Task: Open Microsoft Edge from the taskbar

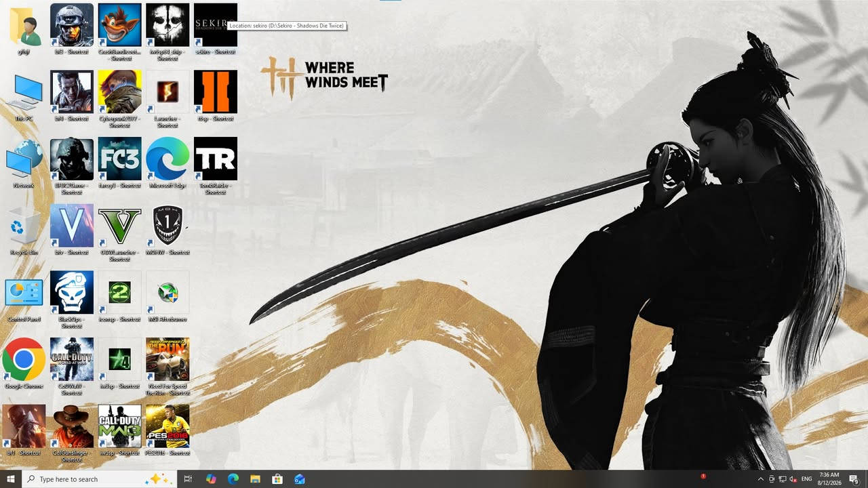Action: pos(233,479)
